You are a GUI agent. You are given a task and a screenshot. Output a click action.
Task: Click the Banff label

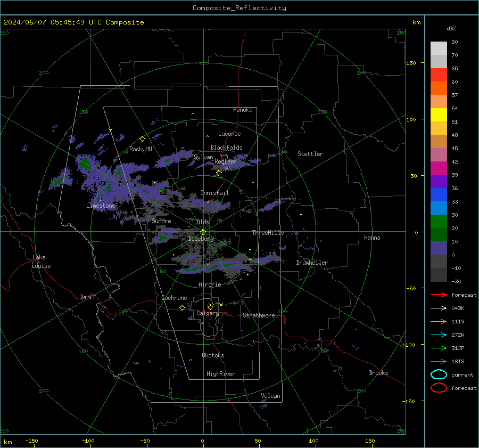[x=88, y=297]
